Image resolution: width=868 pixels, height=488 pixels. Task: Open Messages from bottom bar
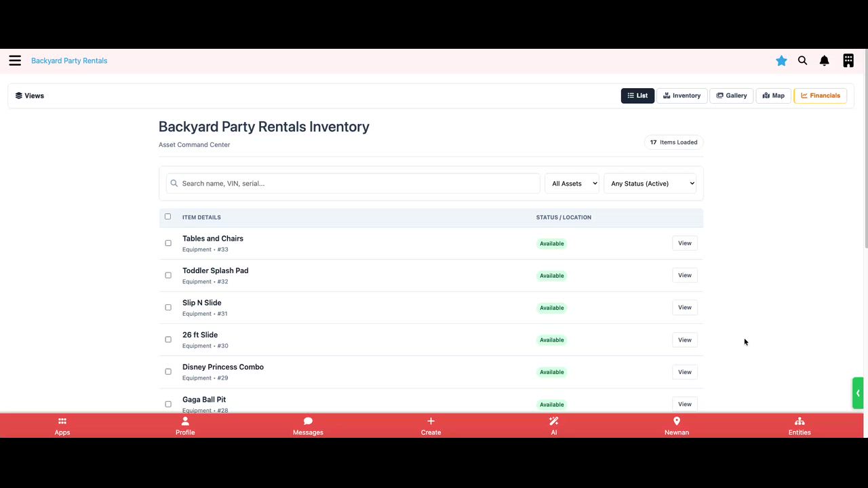[x=308, y=426]
